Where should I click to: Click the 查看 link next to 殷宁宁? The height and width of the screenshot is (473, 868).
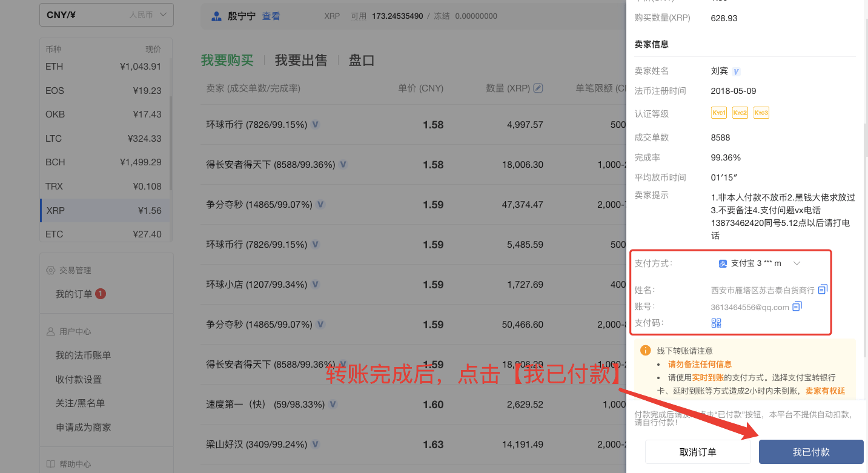coord(271,16)
